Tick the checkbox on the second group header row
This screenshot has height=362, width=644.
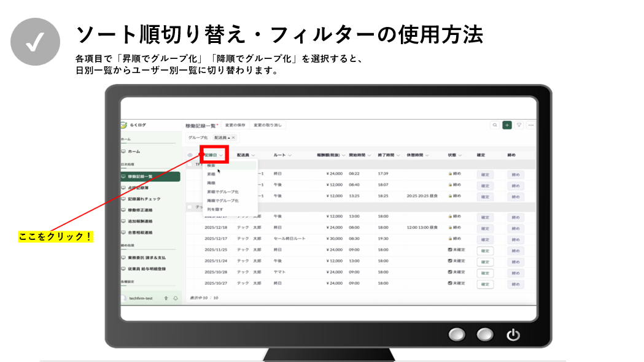click(x=190, y=207)
